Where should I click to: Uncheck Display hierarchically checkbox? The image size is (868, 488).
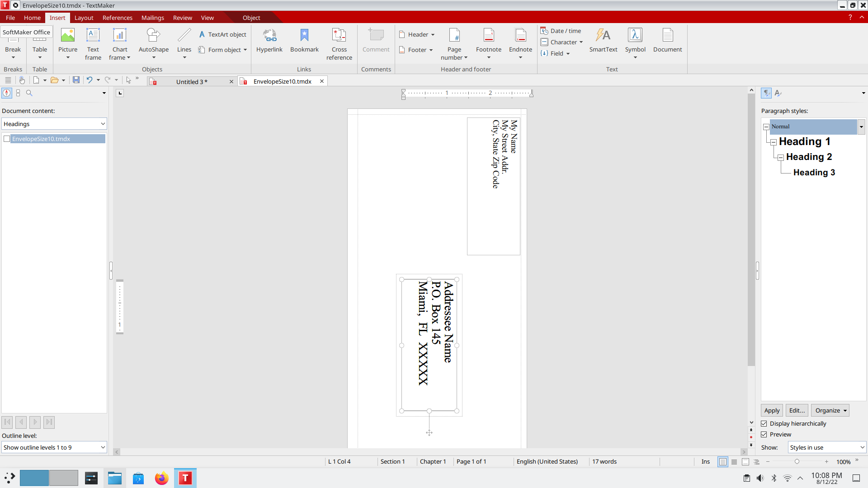(764, 423)
